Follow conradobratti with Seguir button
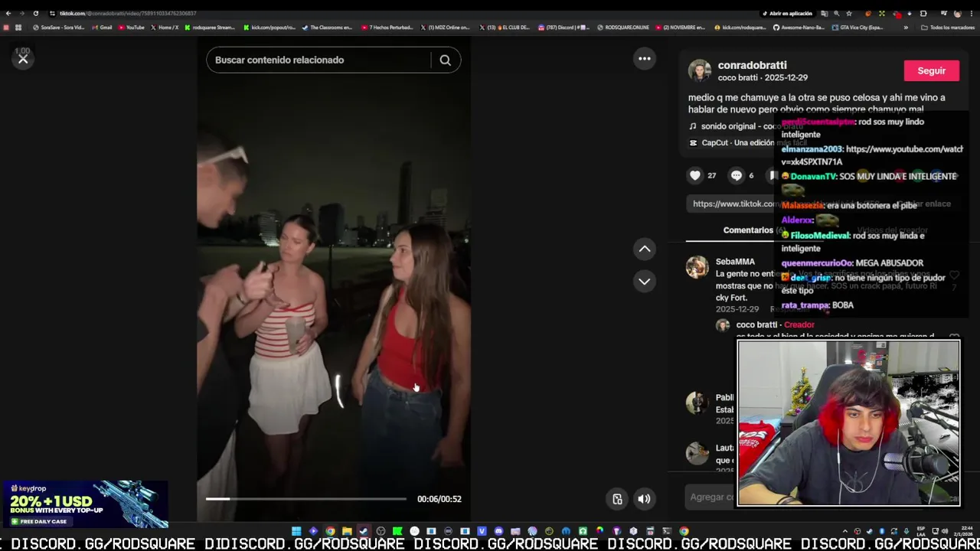This screenshot has width=980, height=551. 932,70
